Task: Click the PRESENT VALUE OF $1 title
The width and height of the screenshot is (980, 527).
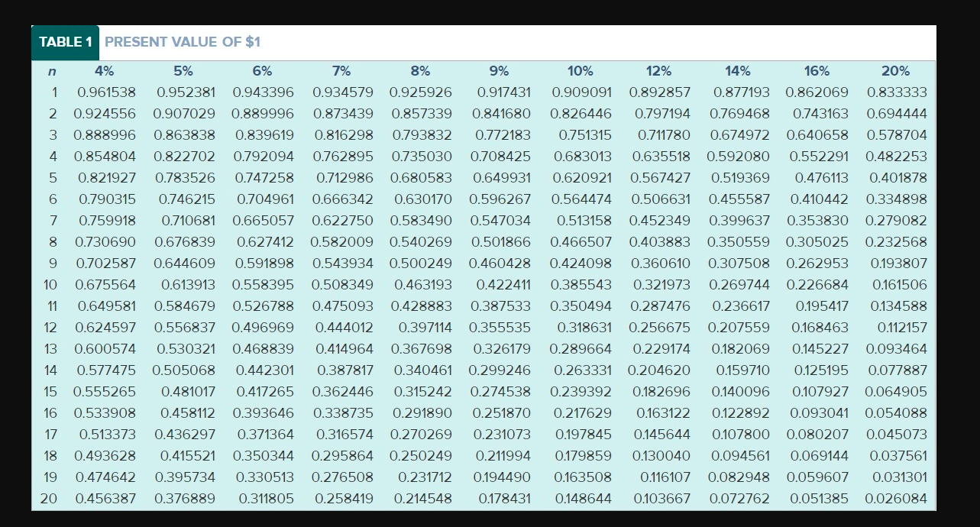Action: click(x=183, y=42)
